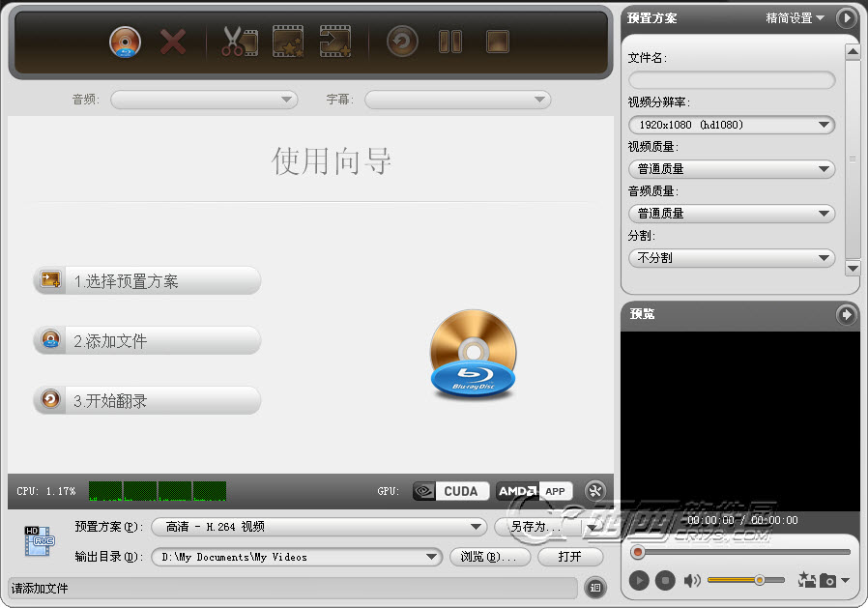The height and width of the screenshot is (608, 868).
Task: Open GPU settings wrench icon
Action: tap(595, 491)
